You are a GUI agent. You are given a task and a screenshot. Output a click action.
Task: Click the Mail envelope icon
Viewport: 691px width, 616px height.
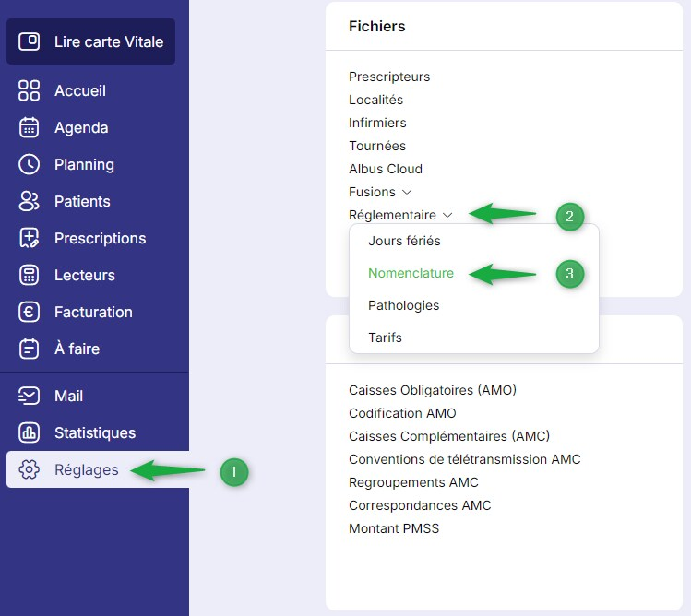click(x=29, y=396)
